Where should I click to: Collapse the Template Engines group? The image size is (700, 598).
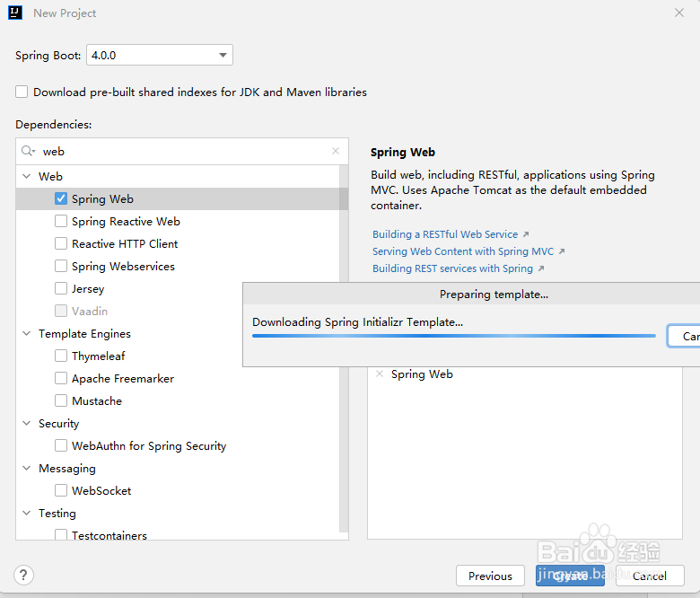tap(27, 334)
